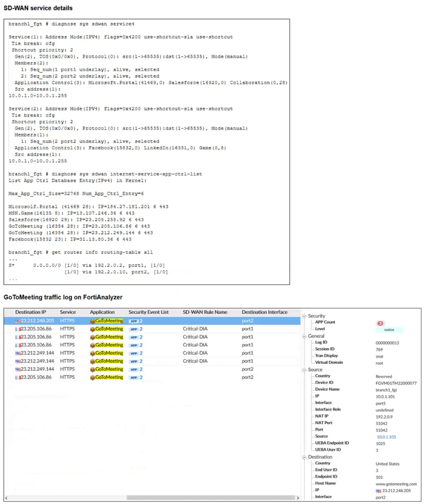The height and width of the screenshot is (504, 424).
Task: Open the blue 10.0.1.101 source link
Action: [386, 437]
